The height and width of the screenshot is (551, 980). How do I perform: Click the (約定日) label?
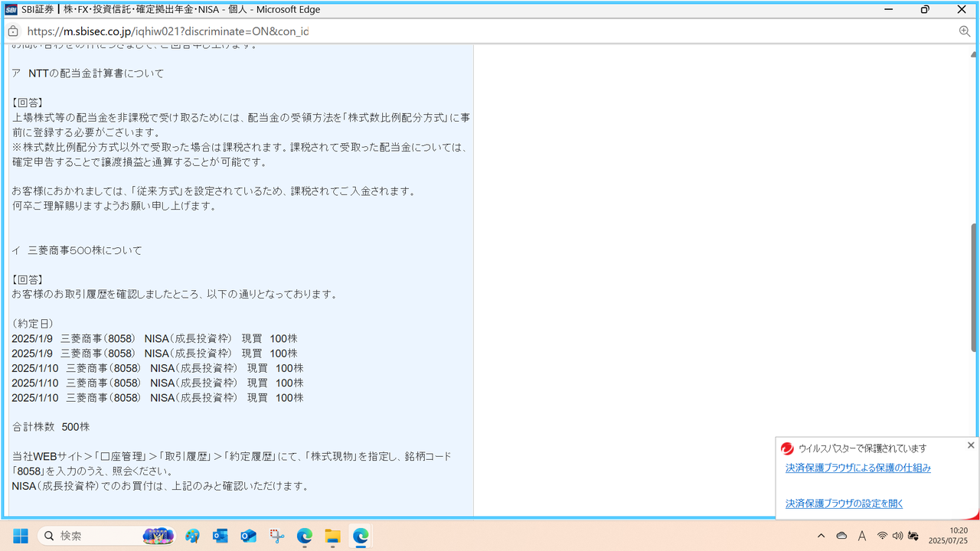32,324
